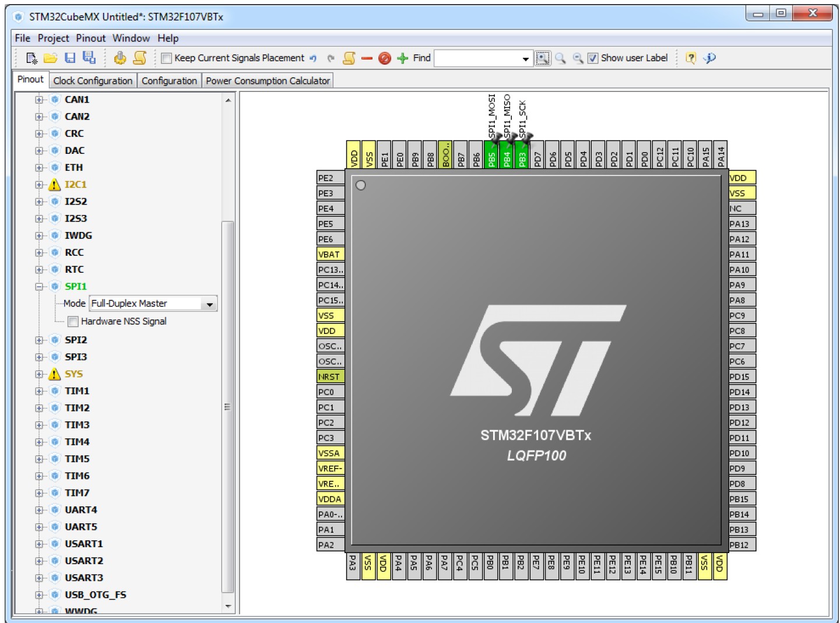Click the peripheral tree scrollbar up arrow
Image resolution: width=840 pixels, height=623 pixels.
[228, 100]
